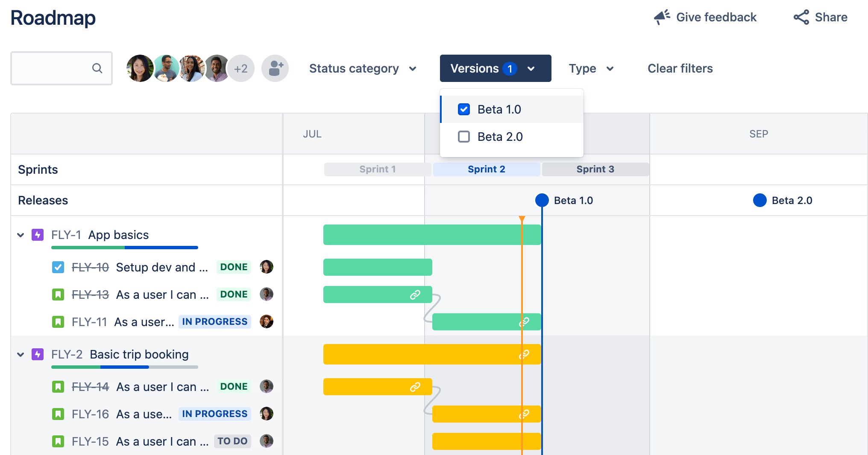
Task: Click the progress bar under FLY-2
Action: [x=124, y=367]
